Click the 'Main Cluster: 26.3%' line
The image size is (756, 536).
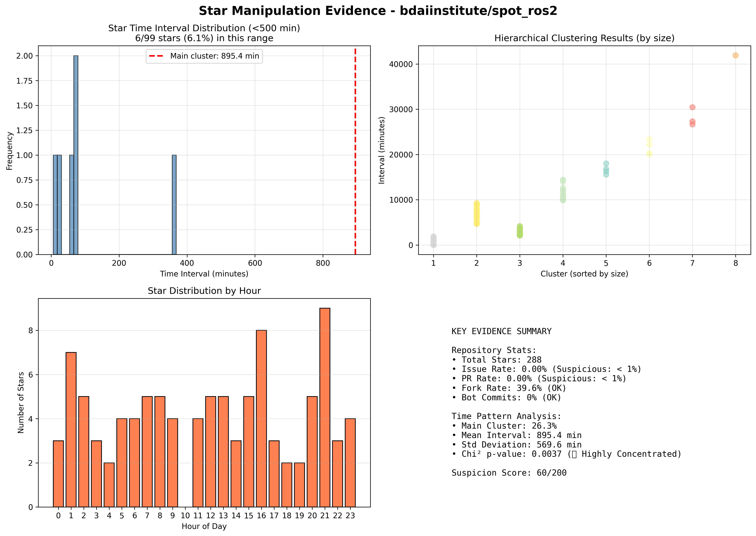click(504, 426)
